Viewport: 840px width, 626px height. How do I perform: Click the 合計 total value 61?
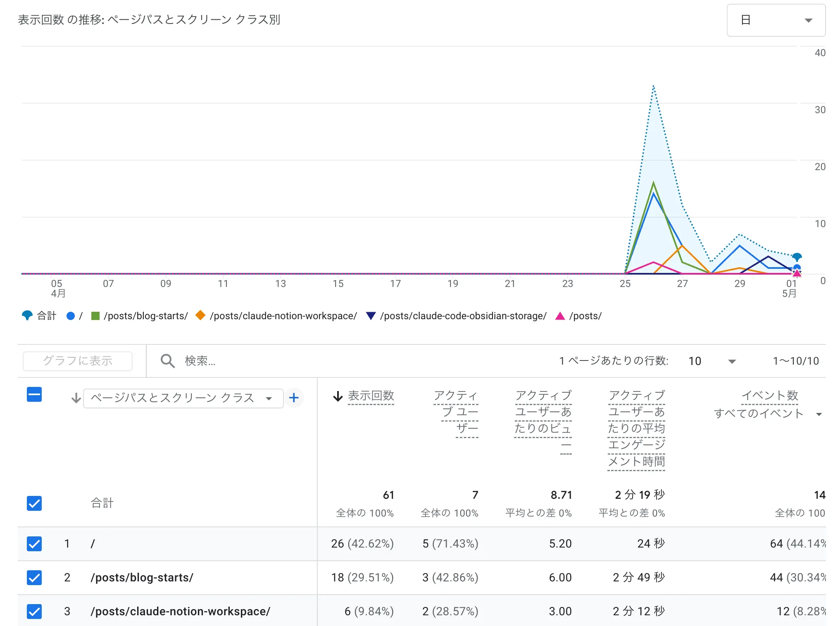388,495
